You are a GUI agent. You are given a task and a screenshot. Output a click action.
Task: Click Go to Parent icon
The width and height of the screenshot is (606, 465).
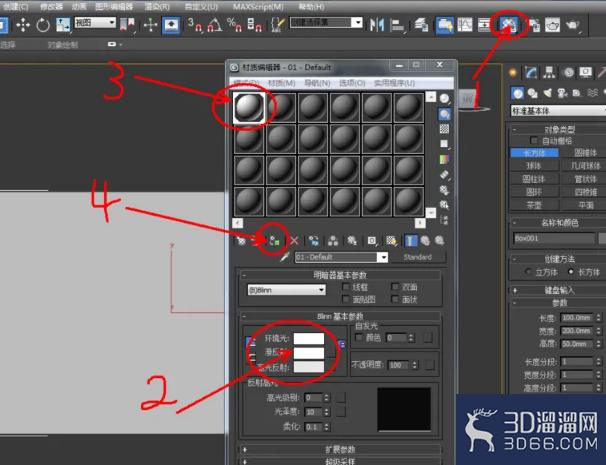(x=425, y=241)
